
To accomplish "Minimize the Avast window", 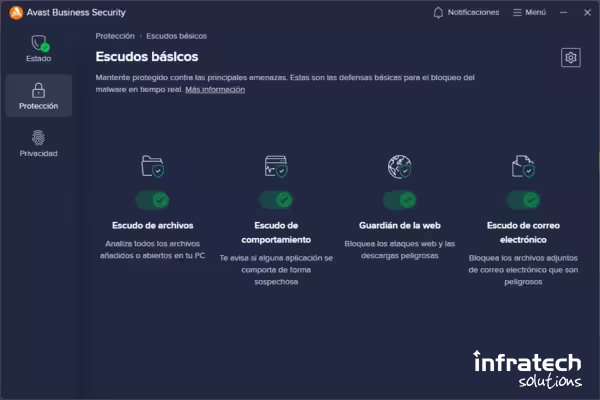I will [563, 13].
